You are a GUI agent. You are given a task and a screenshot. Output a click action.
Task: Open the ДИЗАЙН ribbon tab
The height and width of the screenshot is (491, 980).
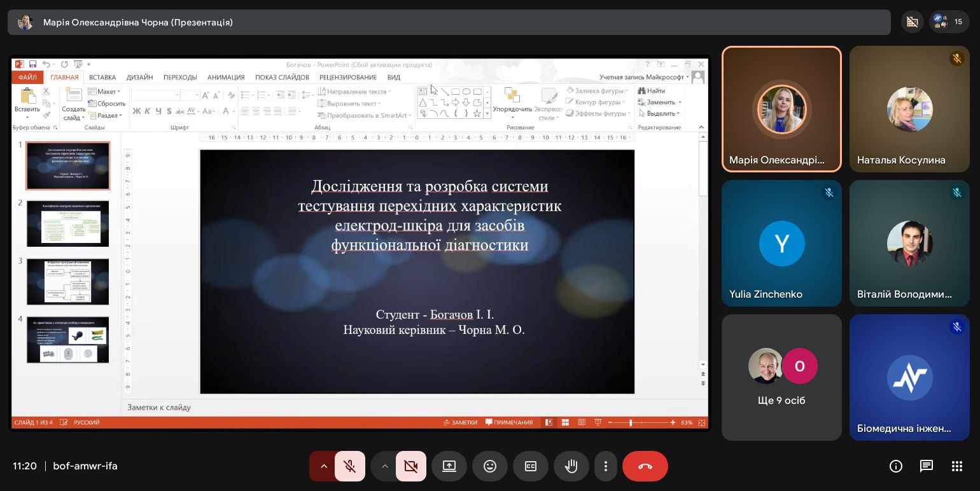pyautogui.click(x=139, y=77)
